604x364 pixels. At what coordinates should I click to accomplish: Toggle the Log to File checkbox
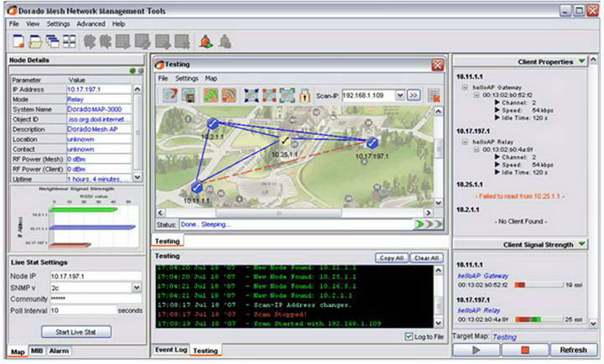click(409, 336)
